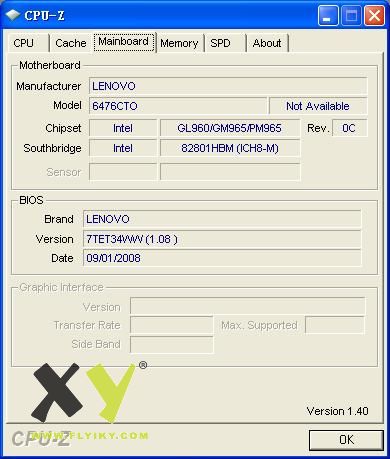Image resolution: width=390 pixels, height=459 pixels.
Task: Switch to the CPU tab
Action: [x=29, y=43]
